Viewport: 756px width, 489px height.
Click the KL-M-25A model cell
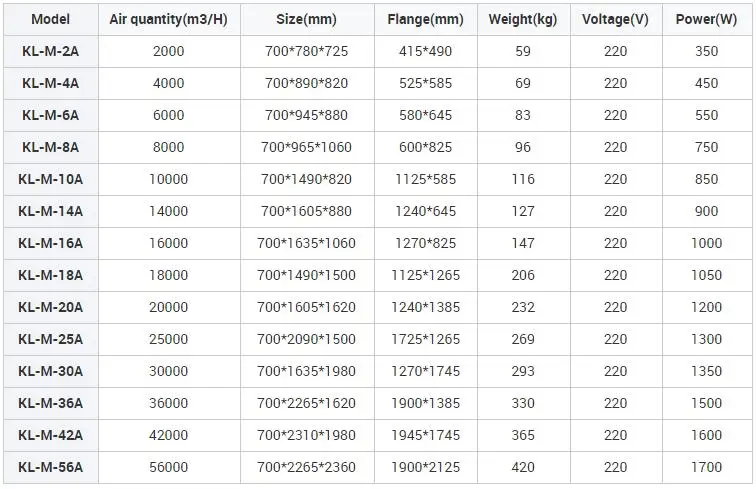pos(50,339)
